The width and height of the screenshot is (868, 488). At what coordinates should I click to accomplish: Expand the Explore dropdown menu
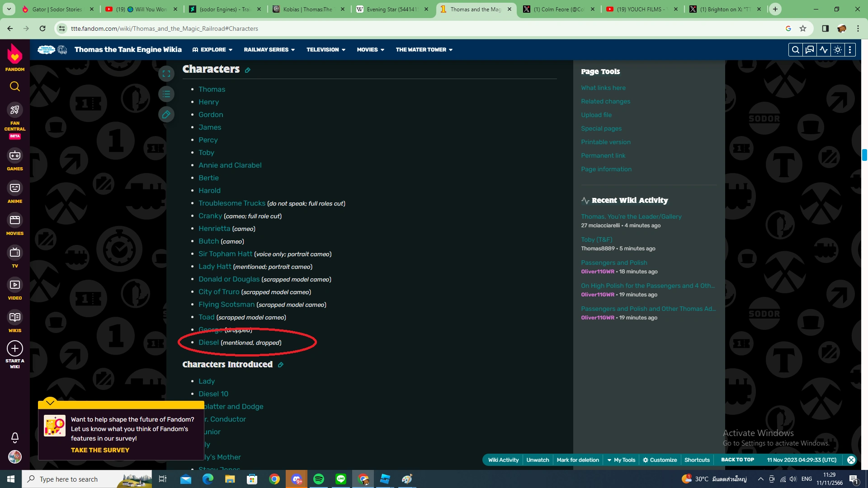click(212, 50)
